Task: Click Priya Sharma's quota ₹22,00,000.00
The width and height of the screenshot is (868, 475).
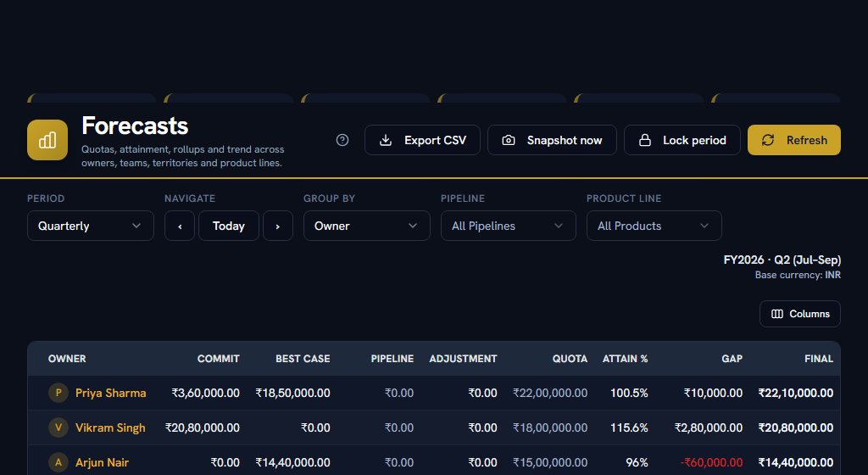Action: (x=550, y=393)
